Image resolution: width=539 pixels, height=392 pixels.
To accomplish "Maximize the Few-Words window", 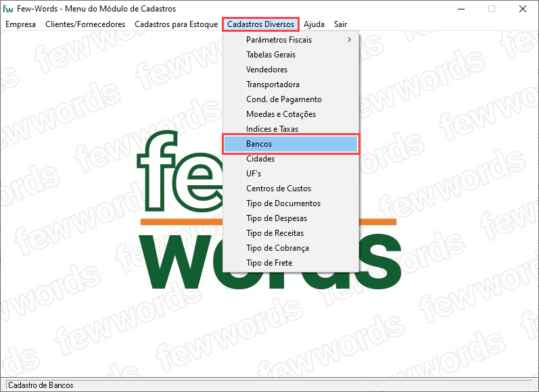I will pyautogui.click(x=492, y=9).
